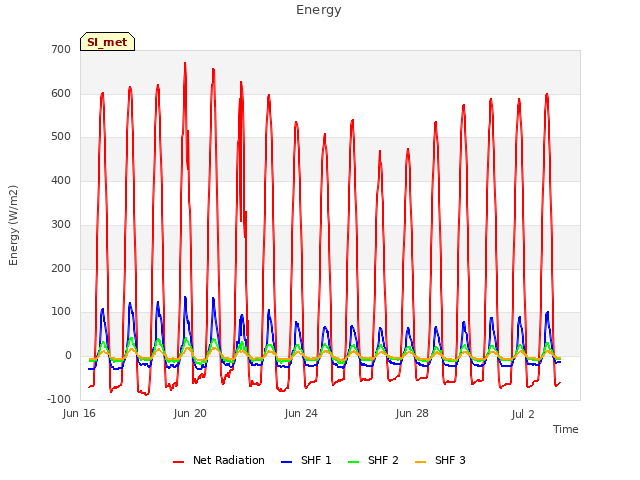Image resolution: width=640 pixels, height=480 pixels.
Task: Click the 300 y-axis tick label
Action: pyautogui.click(x=61, y=224)
